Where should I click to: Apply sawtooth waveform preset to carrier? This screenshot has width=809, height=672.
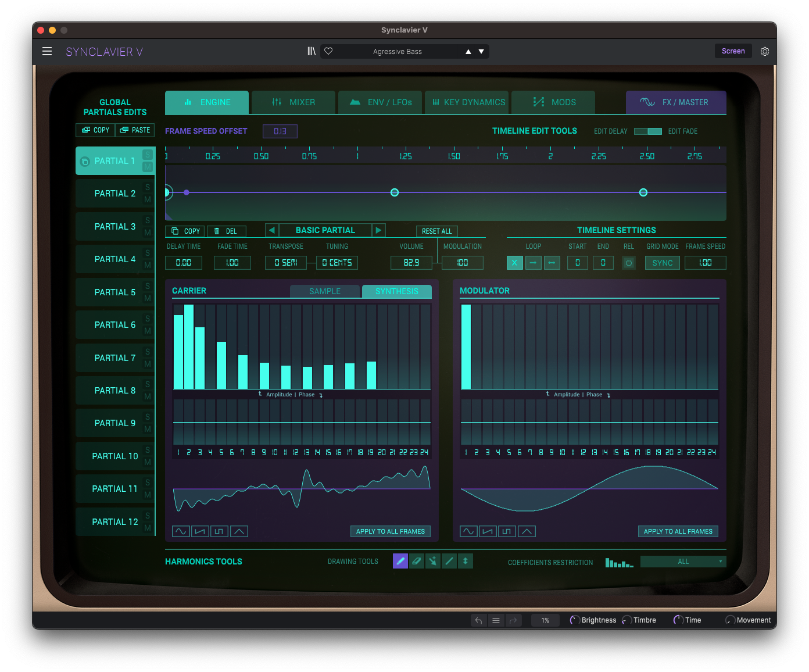[x=200, y=531]
